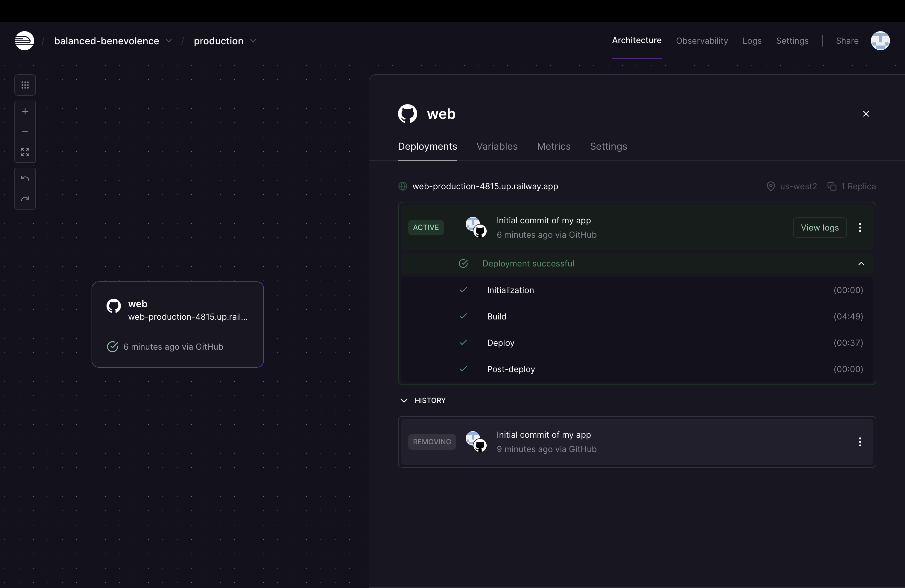Collapse the HISTORY section
This screenshot has width=905, height=588.
coord(404,401)
